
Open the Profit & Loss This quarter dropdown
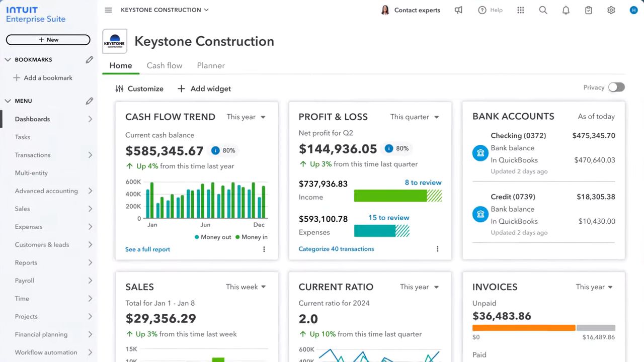click(x=415, y=117)
